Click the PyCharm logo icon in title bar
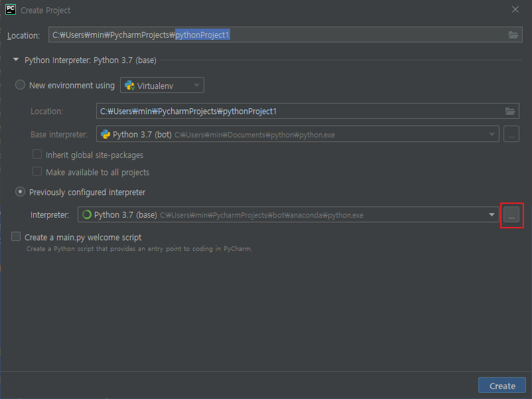Image resolution: width=532 pixels, height=399 pixels. (x=11, y=9)
